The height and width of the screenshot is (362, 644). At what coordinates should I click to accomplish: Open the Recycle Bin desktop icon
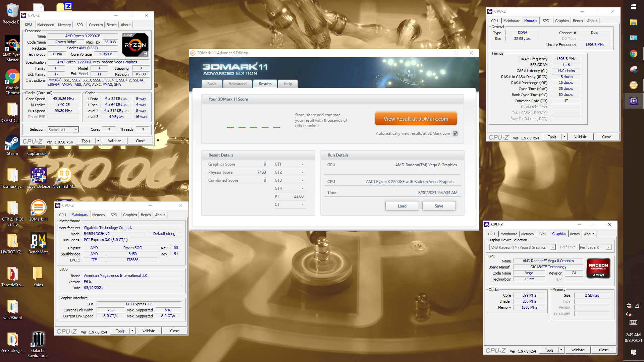point(12,13)
